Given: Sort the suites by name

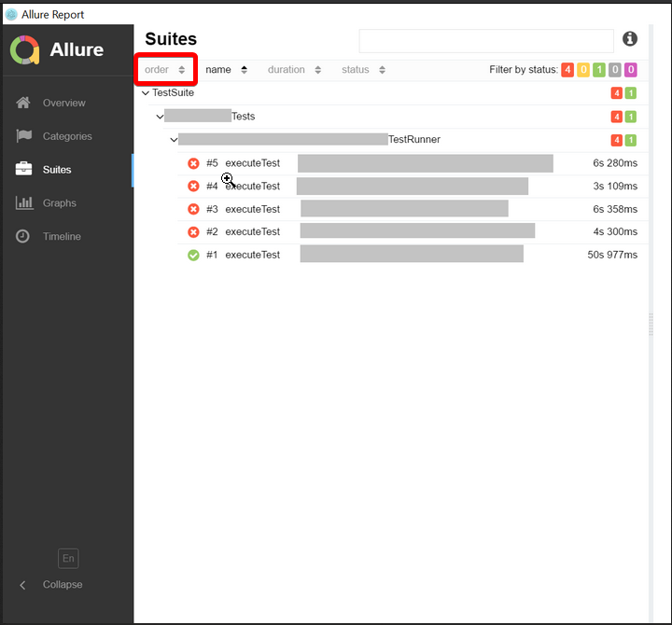Looking at the screenshot, I should (x=226, y=69).
